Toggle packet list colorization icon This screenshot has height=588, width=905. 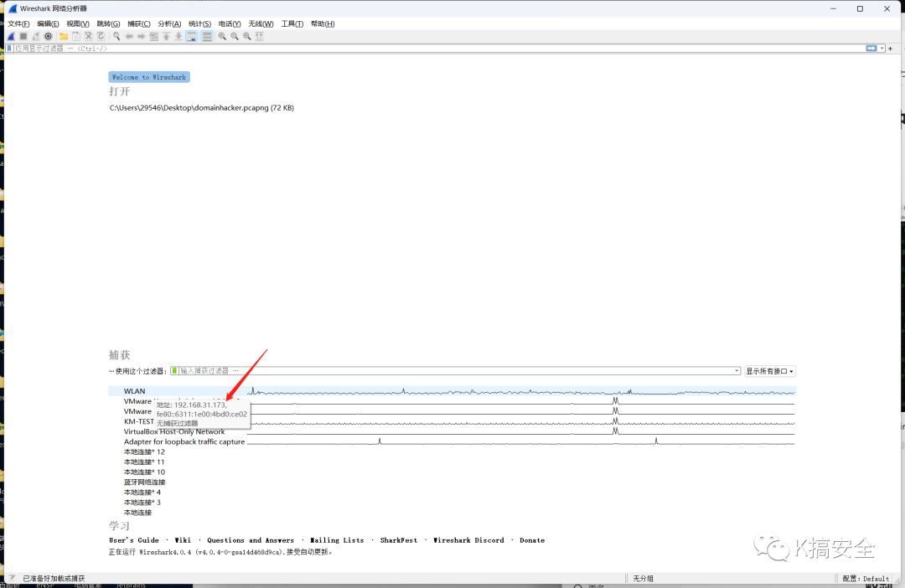(x=207, y=36)
